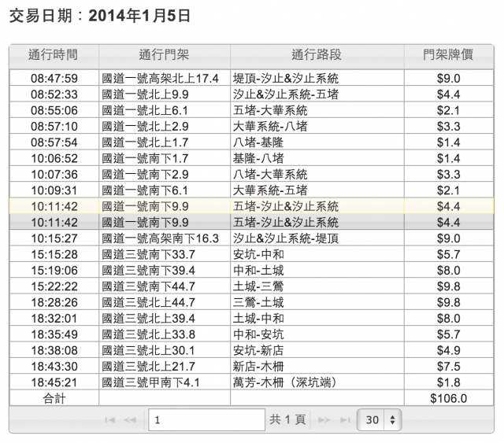The image size is (504, 443).
Task: Sort by 通行門架 column header
Action: (x=165, y=56)
